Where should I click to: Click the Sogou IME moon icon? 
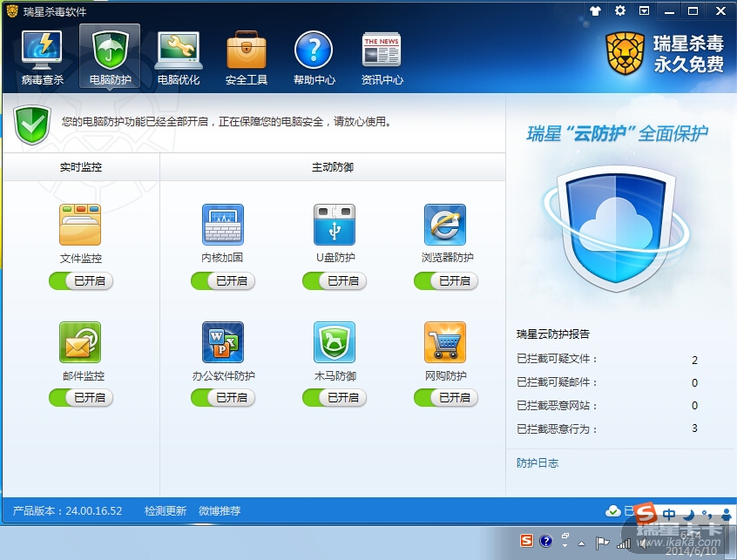[x=688, y=515]
